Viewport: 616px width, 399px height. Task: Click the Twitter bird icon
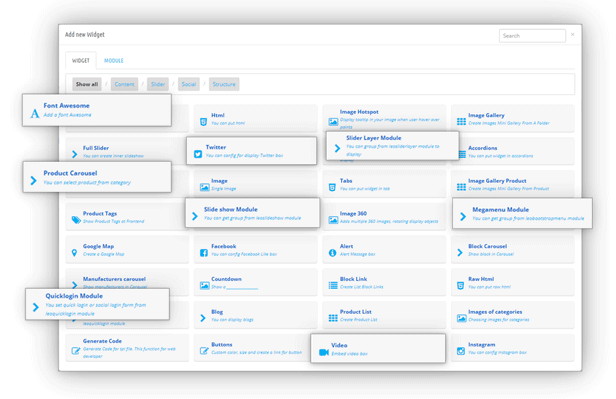tap(198, 154)
